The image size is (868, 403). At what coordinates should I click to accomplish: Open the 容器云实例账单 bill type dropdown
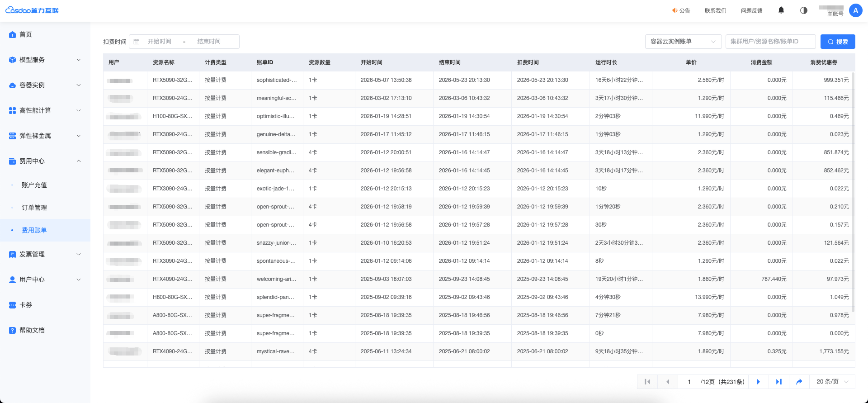[x=683, y=42]
